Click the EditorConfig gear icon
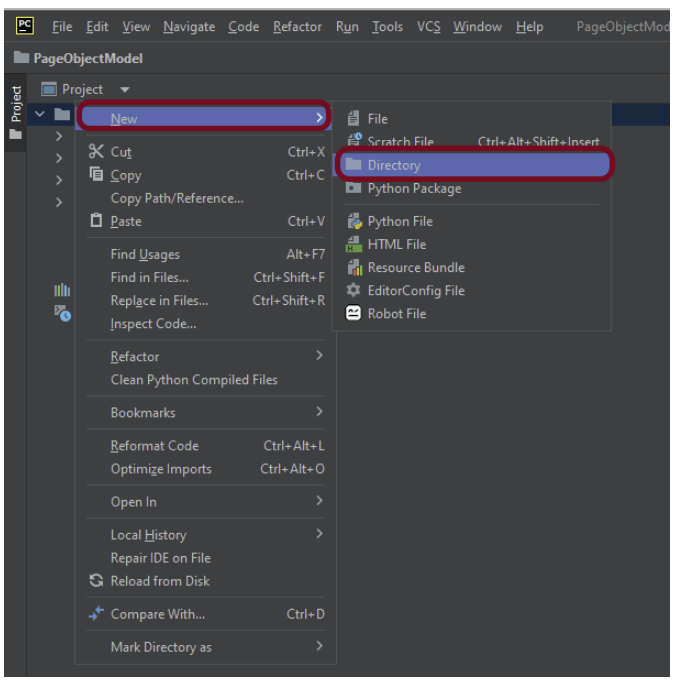 (353, 290)
